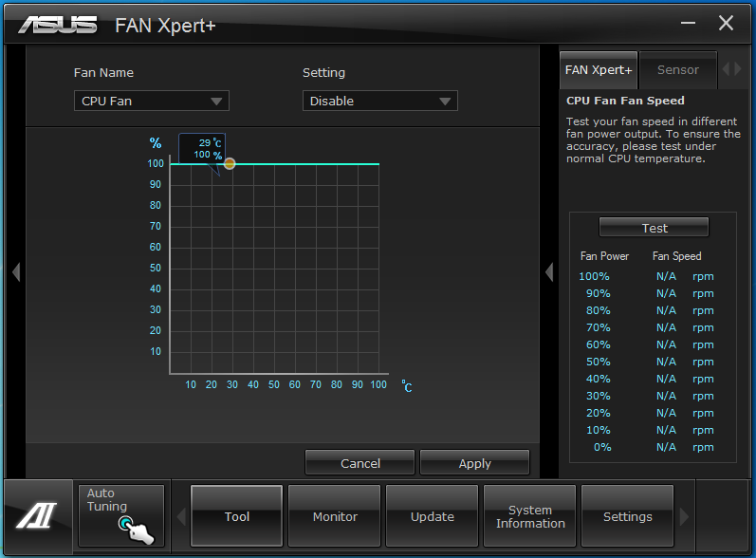The image size is (756, 558).
Task: Collapse left panel with arrow
Action: (16, 272)
